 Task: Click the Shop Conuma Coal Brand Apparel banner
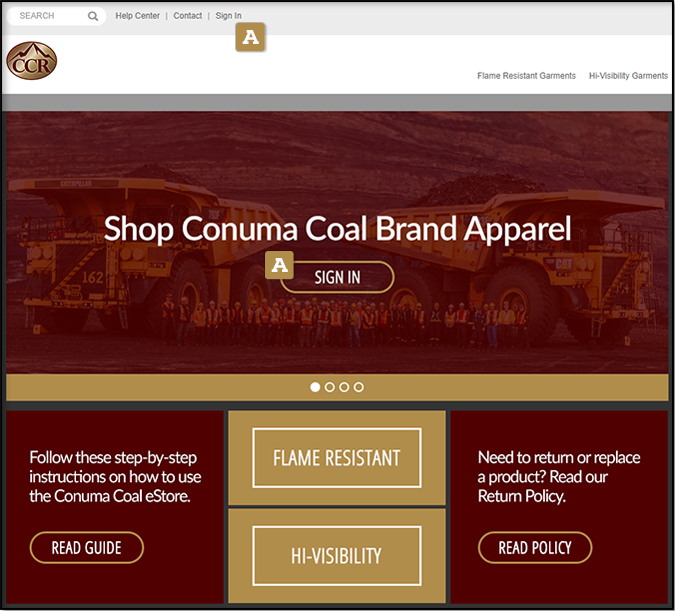point(337,229)
